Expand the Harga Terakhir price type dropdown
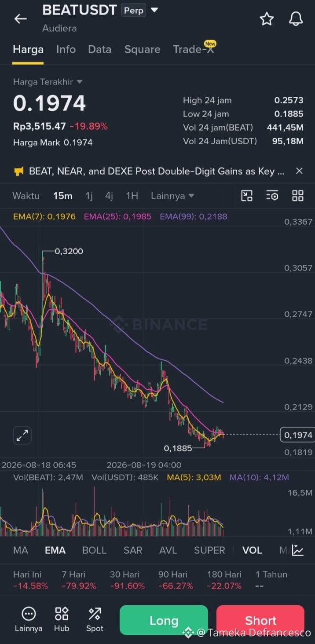 point(48,82)
